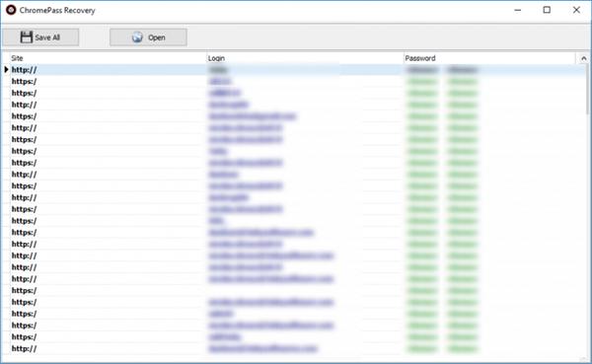592x364 pixels.
Task: Click the current row arrow indicator
Action: pyautogui.click(x=6, y=69)
